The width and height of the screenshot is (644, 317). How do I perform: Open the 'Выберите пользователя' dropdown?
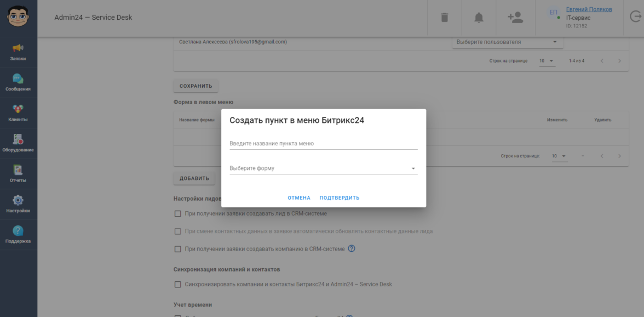(507, 41)
